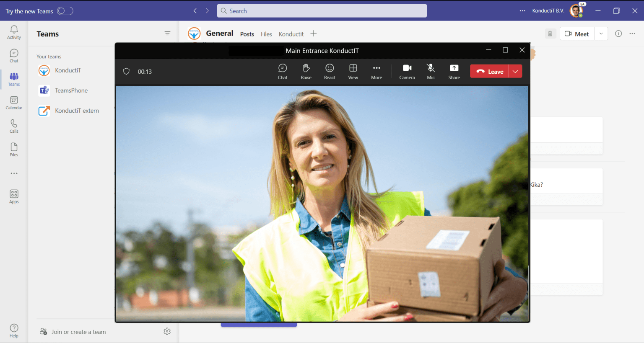Screen dimensions: 644x343
Task: Open the Konductit channel tab
Action: click(291, 34)
